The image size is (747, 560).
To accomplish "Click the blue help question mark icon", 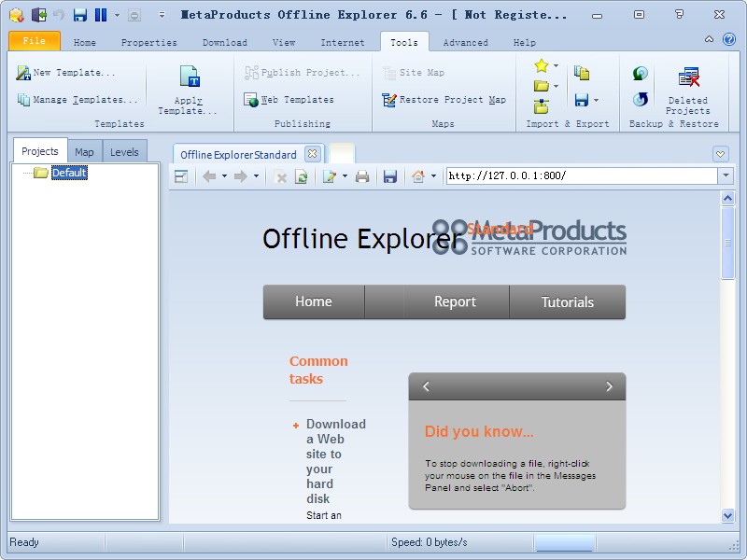I will 729,39.
